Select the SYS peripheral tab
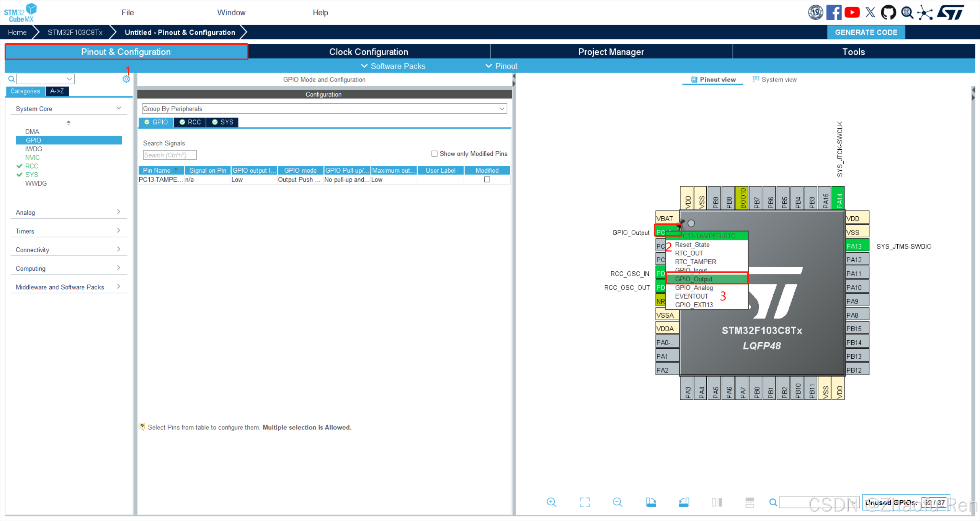Viewport: 980px width, 521px height. (x=222, y=122)
